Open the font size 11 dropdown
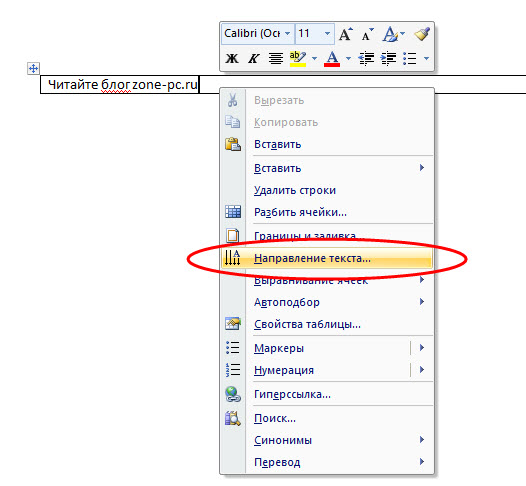Image resolution: width=526 pixels, height=486 pixels. point(327,34)
